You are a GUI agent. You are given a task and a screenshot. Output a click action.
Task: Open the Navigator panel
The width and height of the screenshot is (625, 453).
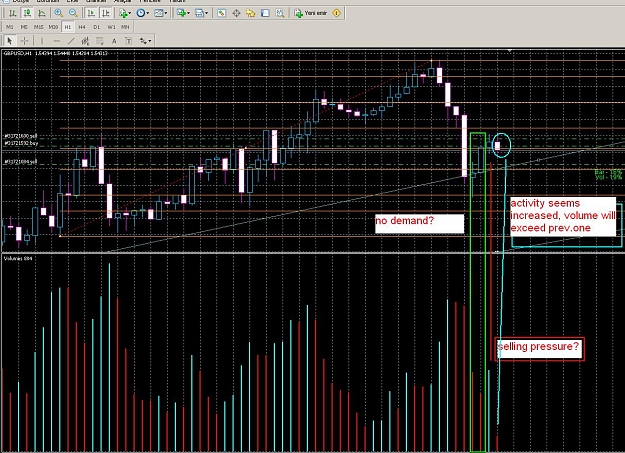click(x=251, y=13)
